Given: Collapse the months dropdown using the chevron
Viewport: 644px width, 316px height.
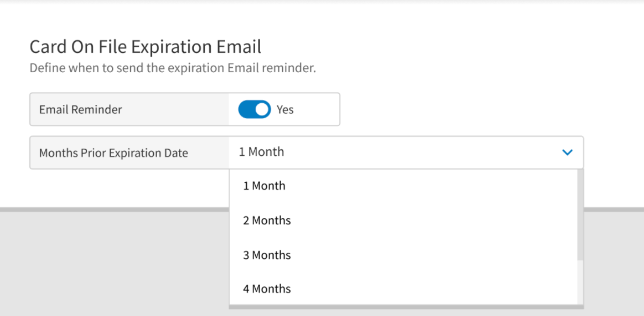Looking at the screenshot, I should pyautogui.click(x=567, y=152).
